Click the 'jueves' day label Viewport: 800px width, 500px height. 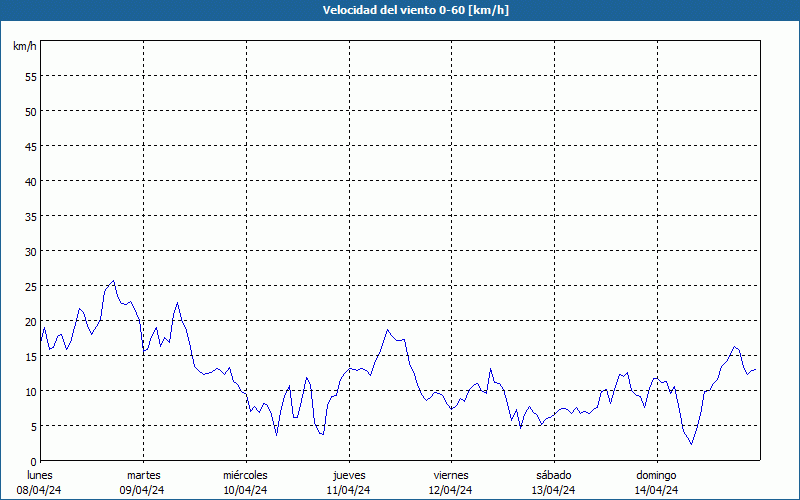pyautogui.click(x=349, y=475)
